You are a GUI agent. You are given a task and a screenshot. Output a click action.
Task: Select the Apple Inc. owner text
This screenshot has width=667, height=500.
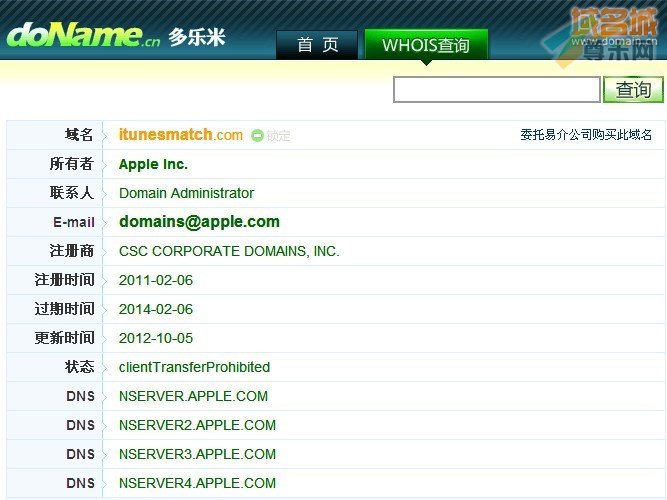tap(153, 164)
